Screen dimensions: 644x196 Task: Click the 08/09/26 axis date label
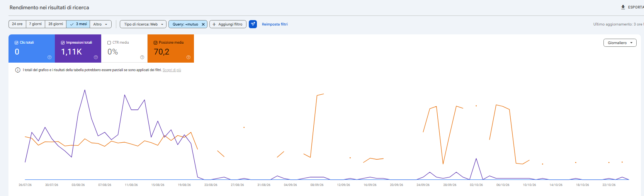tap(317, 185)
